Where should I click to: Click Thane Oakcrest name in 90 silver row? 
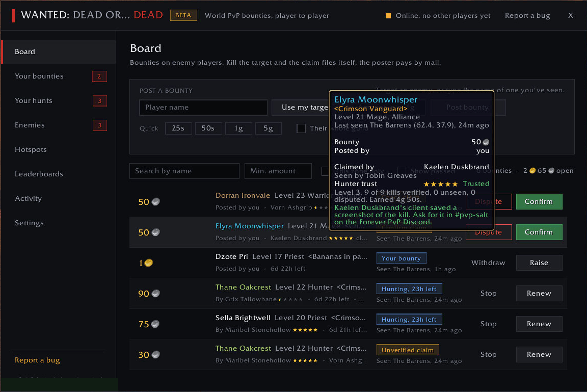[x=243, y=287]
